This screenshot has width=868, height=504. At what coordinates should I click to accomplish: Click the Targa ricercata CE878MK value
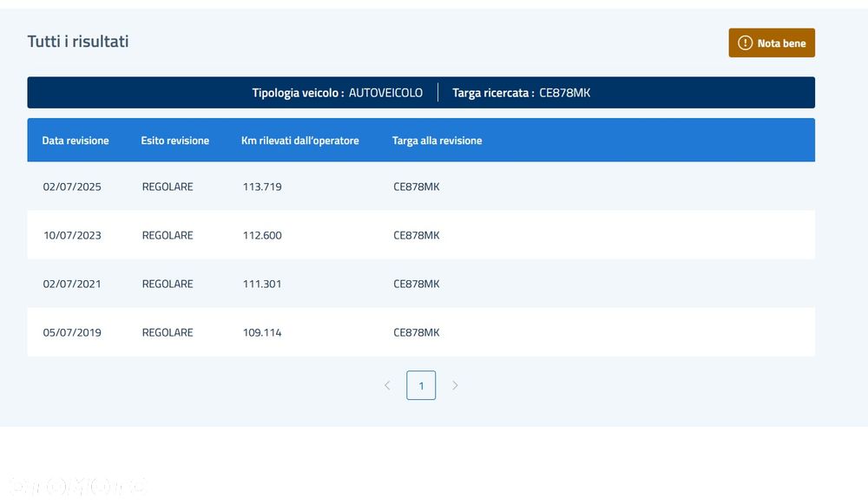click(x=565, y=93)
